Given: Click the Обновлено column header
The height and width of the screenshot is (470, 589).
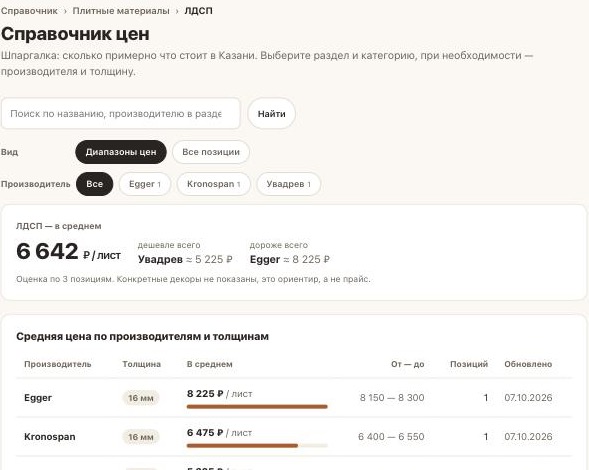Looking at the screenshot, I should [528, 364].
